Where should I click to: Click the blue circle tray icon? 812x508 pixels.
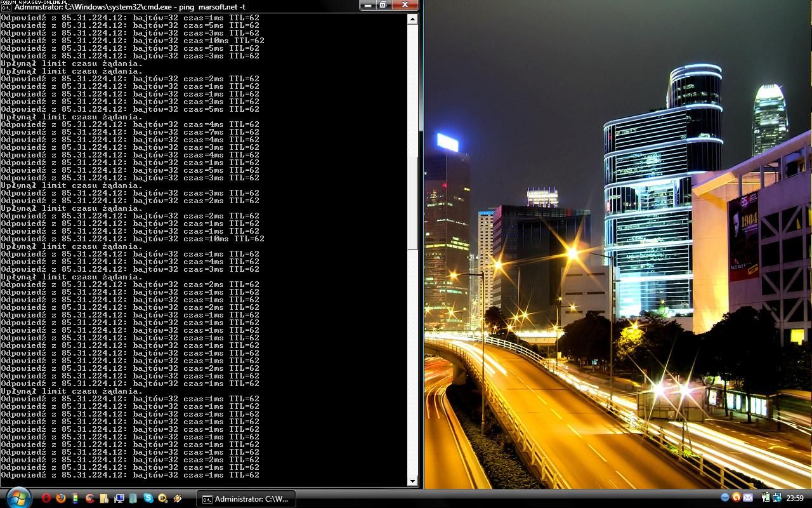(x=725, y=497)
